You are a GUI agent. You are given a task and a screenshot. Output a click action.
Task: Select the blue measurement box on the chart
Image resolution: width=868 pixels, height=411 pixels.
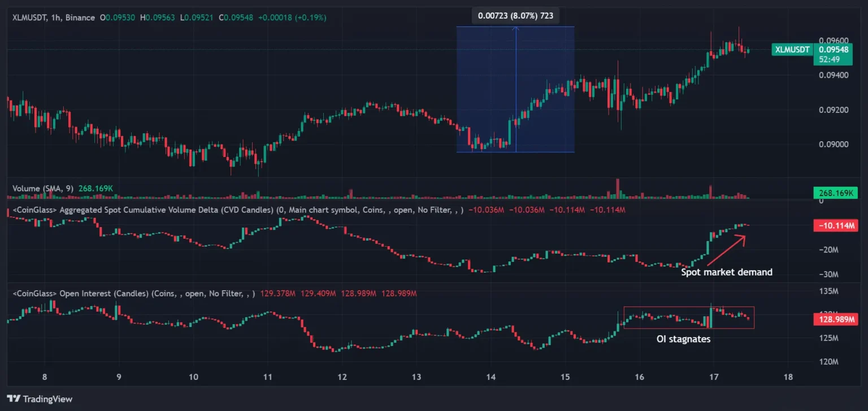pos(515,89)
